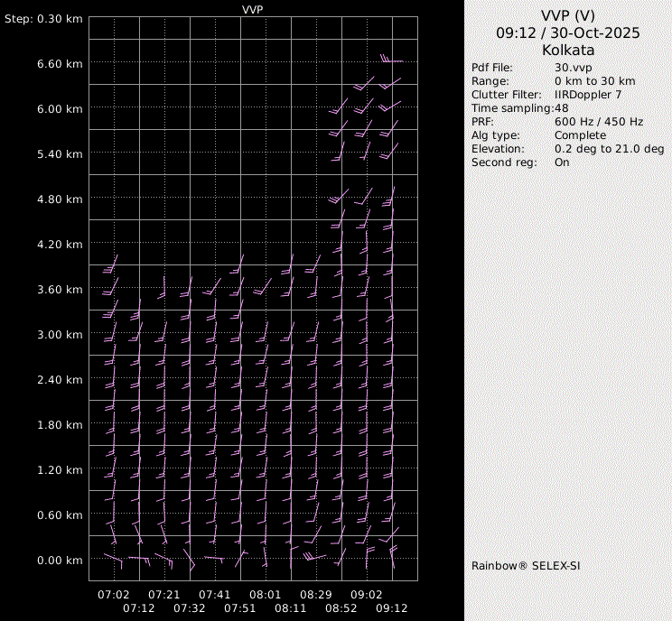Click the 09:12 / 30-Oct-2025 date text
The image size is (672, 621).
(x=567, y=32)
